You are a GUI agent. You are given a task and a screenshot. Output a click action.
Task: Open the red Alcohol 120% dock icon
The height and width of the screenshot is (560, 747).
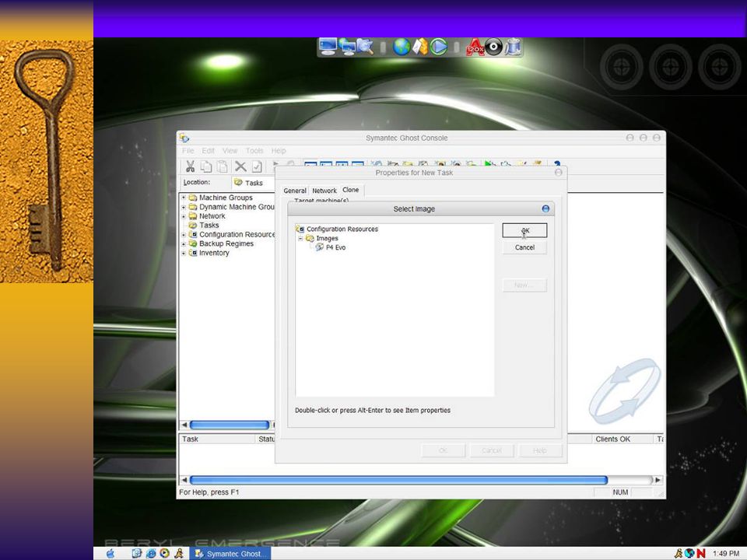pyautogui.click(x=475, y=47)
